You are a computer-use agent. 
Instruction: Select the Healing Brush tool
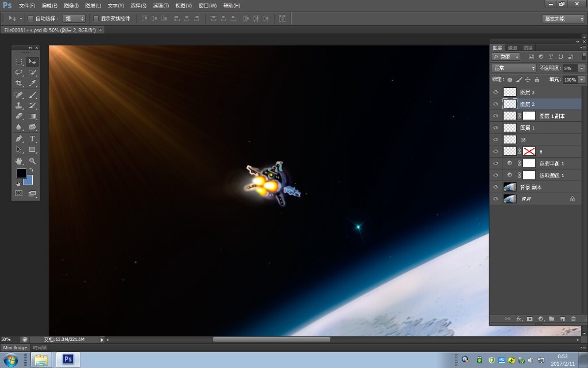coord(19,95)
